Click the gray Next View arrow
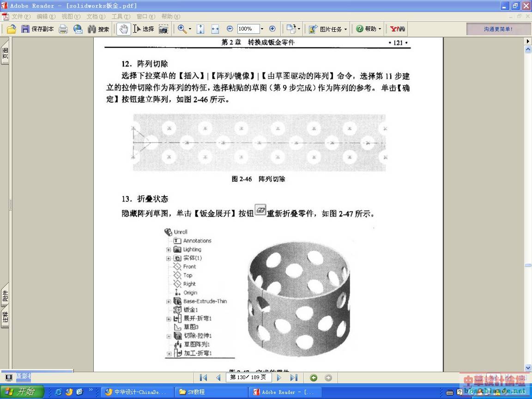 point(328,378)
